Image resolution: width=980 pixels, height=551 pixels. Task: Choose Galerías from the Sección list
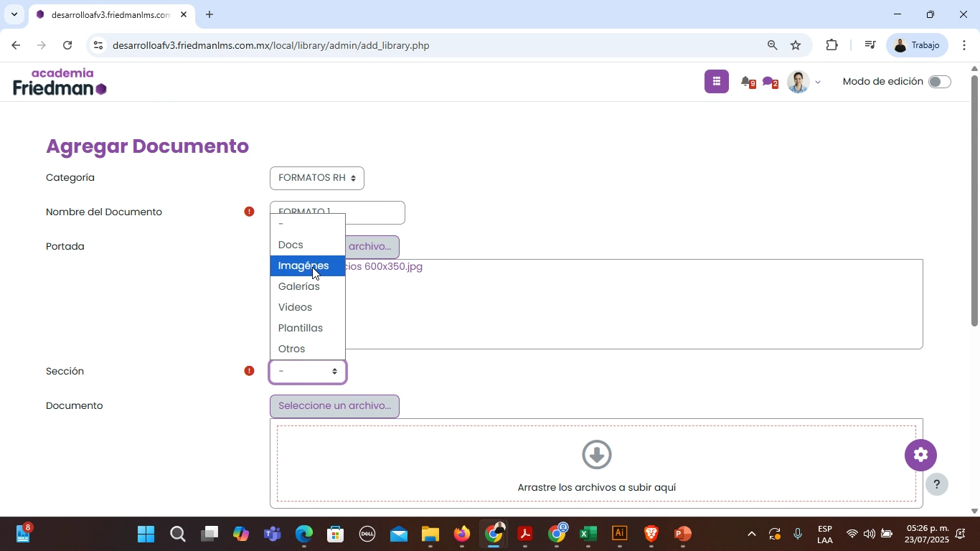click(308, 286)
